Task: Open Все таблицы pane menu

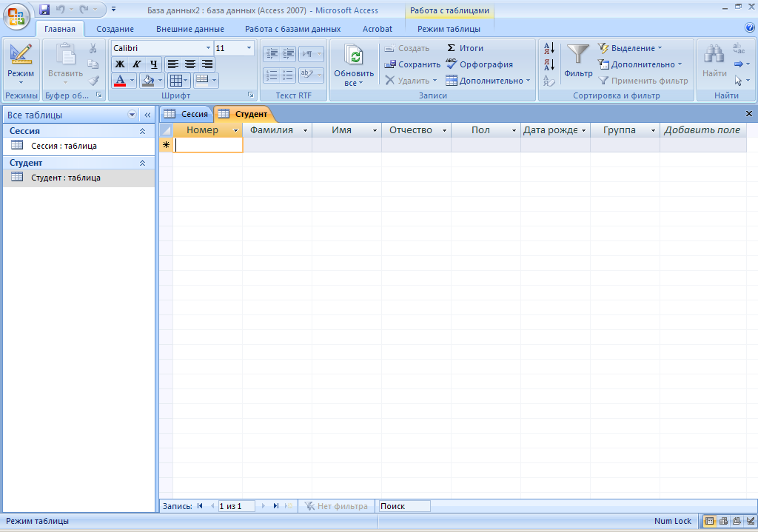Action: coord(132,115)
